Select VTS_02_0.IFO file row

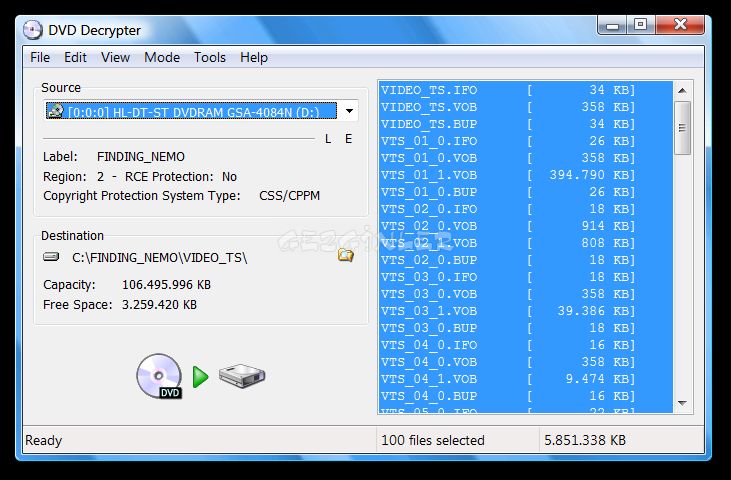pyautogui.click(x=526, y=209)
